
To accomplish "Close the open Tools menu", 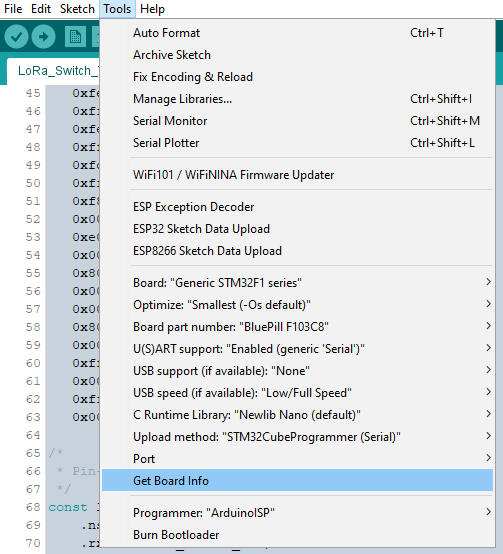I will coord(117,9).
